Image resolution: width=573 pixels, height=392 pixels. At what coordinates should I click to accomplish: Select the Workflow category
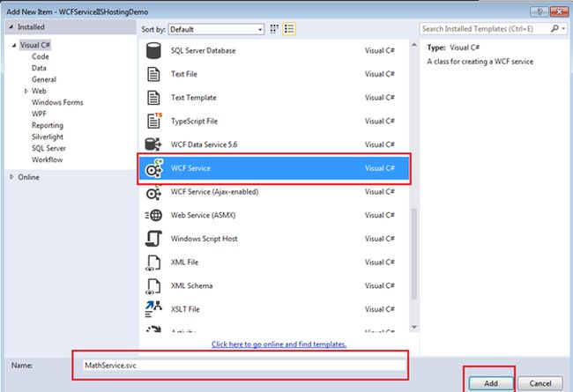47,159
